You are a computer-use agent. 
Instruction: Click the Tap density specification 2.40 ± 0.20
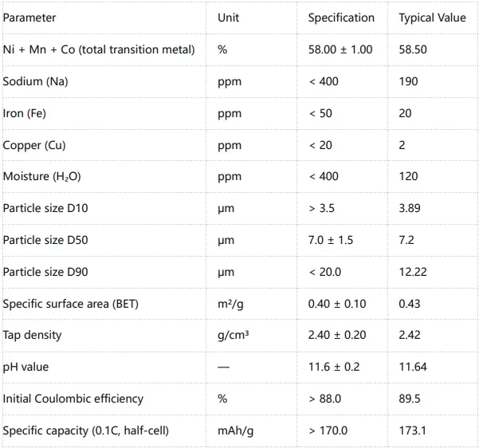(337, 335)
